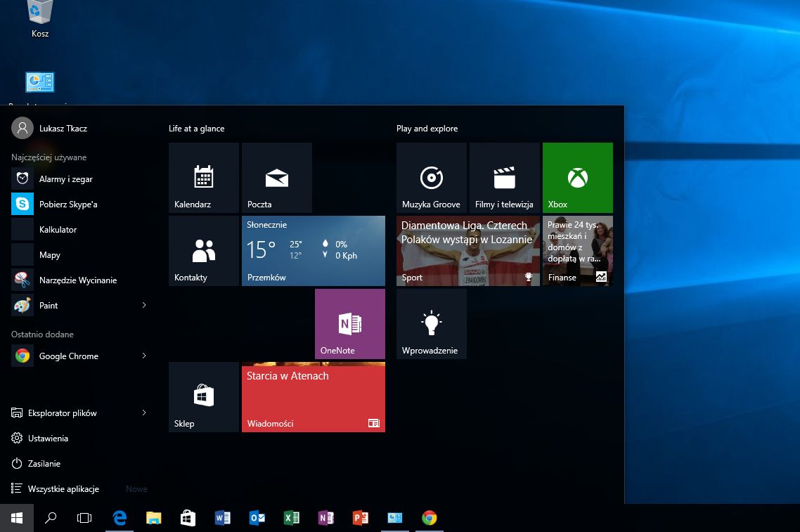Image resolution: width=800 pixels, height=532 pixels.
Task: Expand Google Chrome jump list arrow
Action: [x=144, y=356]
